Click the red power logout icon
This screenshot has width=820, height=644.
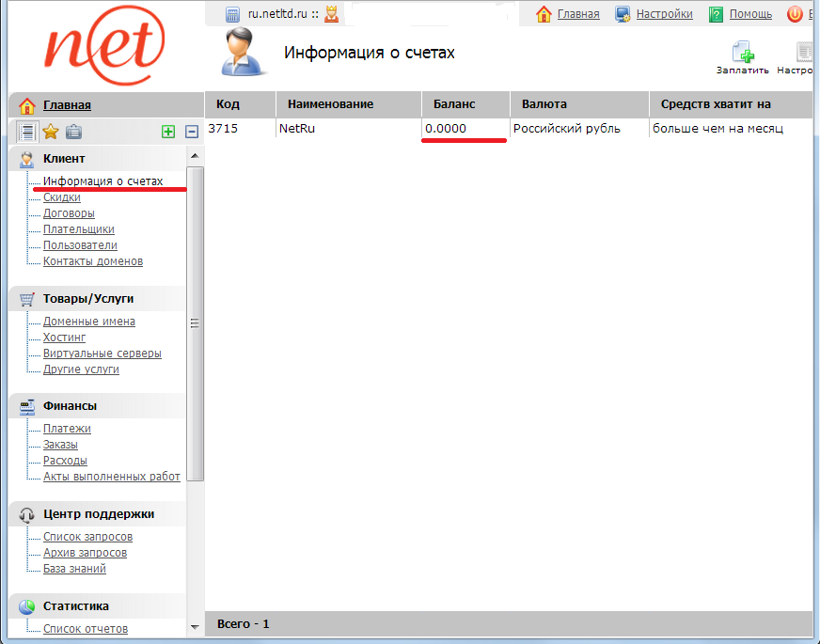[x=795, y=14]
